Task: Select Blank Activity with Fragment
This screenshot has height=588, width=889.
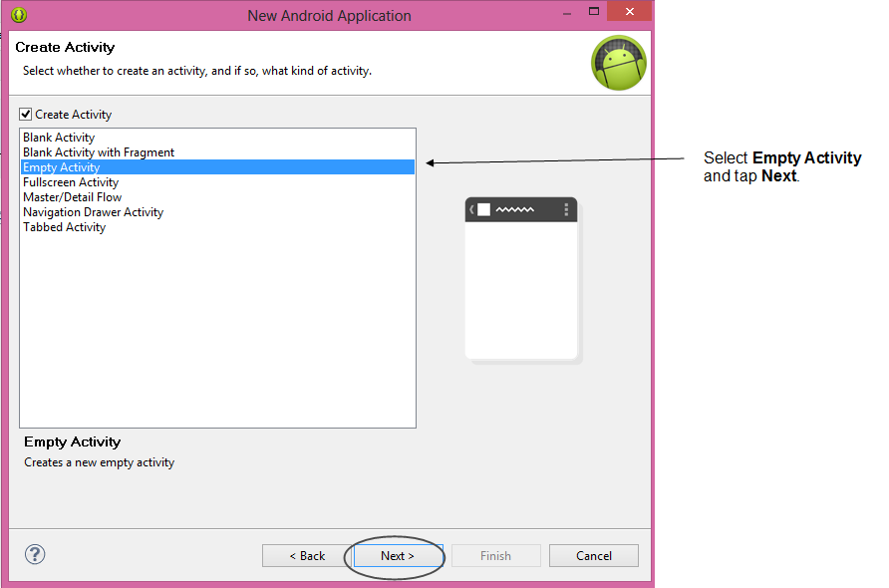Action: click(217, 151)
